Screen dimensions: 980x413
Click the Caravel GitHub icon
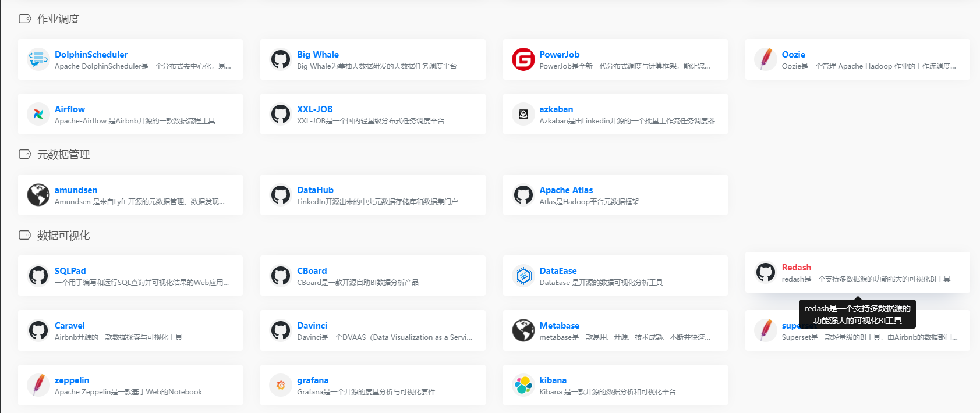pyautogui.click(x=38, y=330)
